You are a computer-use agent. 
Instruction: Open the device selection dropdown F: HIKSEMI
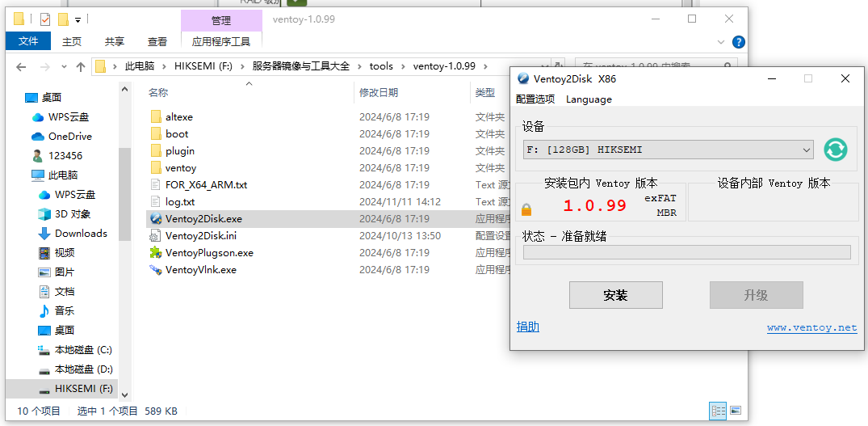click(669, 150)
